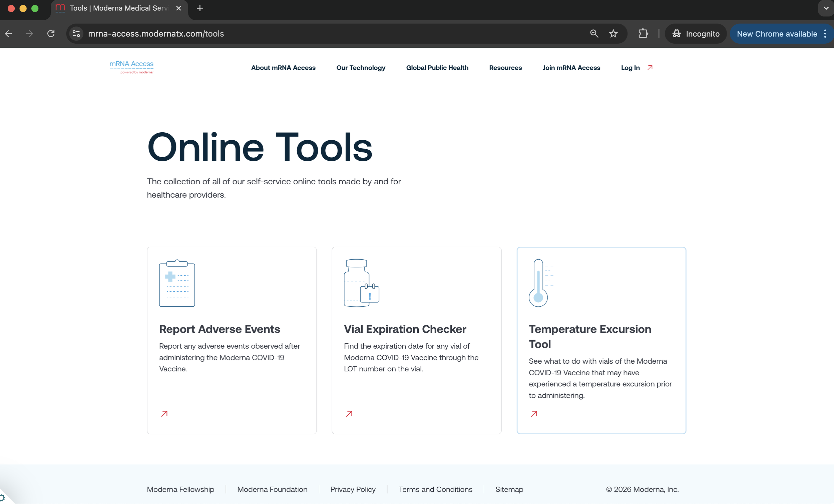
Task: Click the Log In link
Action: click(630, 68)
